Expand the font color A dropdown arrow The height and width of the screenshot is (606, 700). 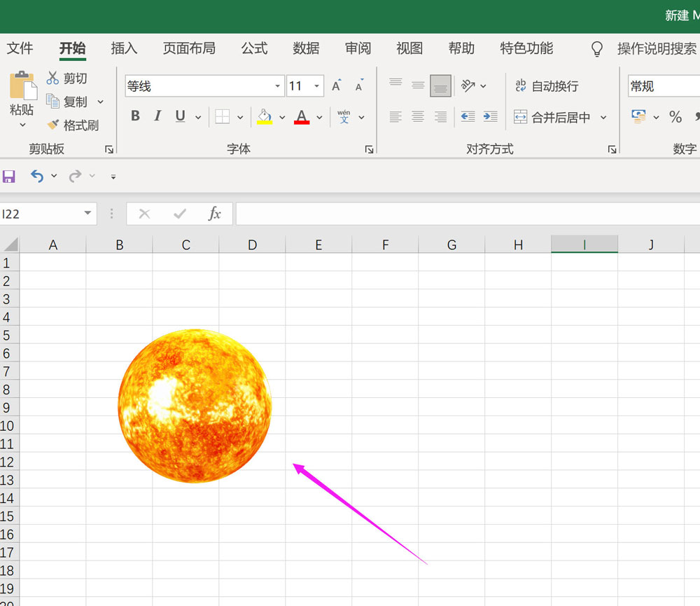(319, 117)
